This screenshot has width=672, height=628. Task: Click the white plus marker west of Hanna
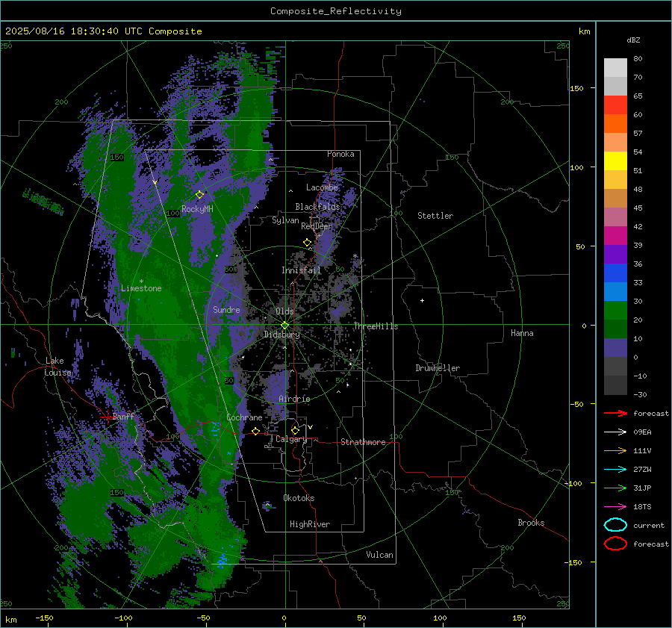(422, 300)
